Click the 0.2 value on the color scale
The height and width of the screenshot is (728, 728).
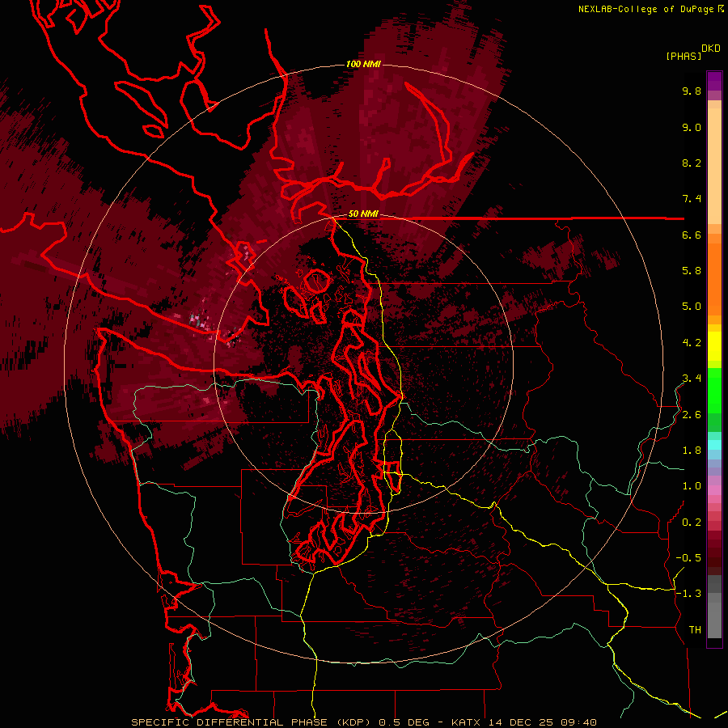point(692,523)
